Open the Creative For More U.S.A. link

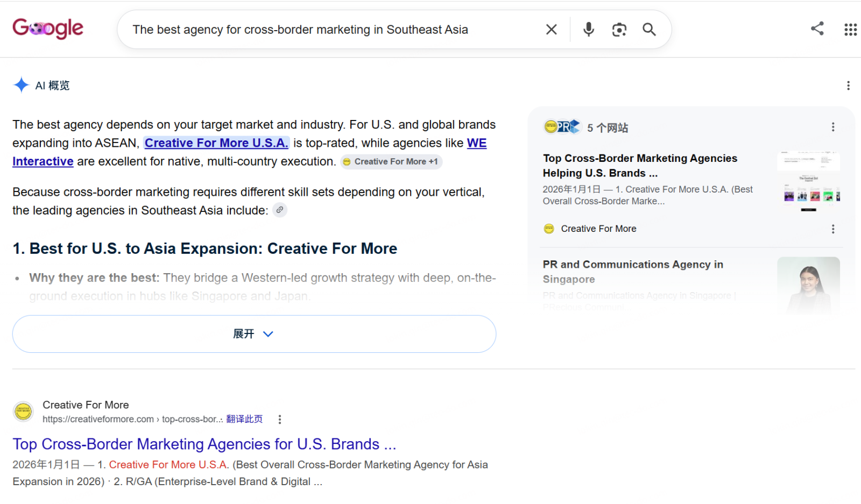tap(216, 143)
